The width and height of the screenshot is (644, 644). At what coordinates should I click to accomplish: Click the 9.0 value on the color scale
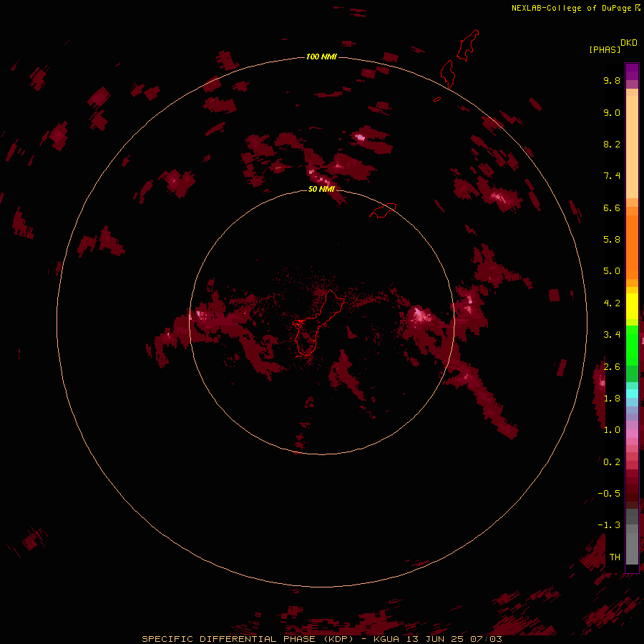(612, 112)
